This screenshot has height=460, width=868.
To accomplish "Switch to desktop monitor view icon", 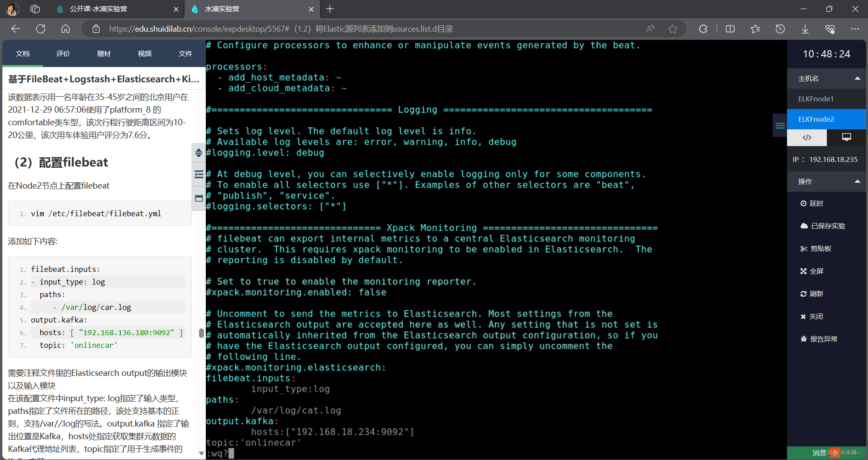I will point(846,138).
